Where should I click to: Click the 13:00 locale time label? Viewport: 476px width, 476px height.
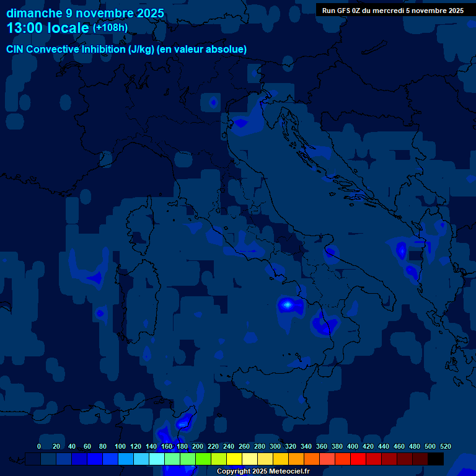click(48, 29)
